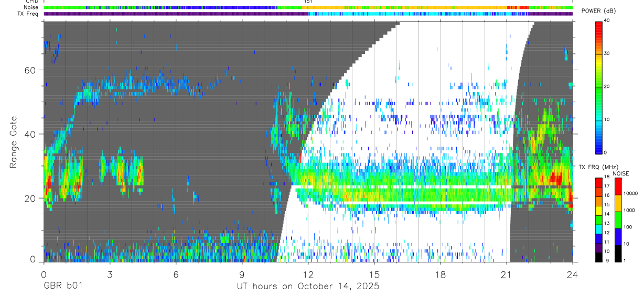The height and width of the screenshot is (297, 644).
Task: Click the noise level strip above the plot
Action: click(x=308, y=7)
